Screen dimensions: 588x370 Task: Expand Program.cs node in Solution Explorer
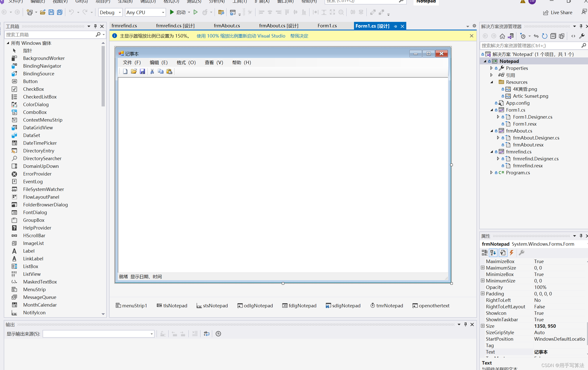coord(491,172)
